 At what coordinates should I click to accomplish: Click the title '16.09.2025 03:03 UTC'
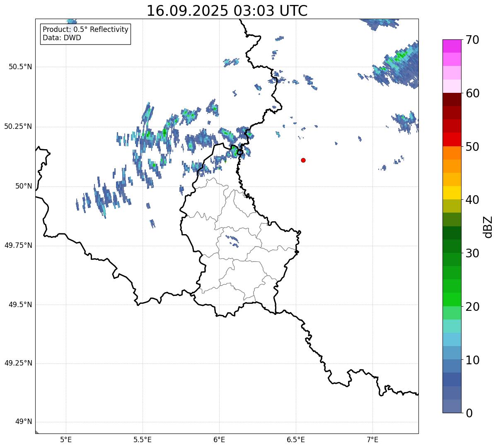pyautogui.click(x=227, y=10)
